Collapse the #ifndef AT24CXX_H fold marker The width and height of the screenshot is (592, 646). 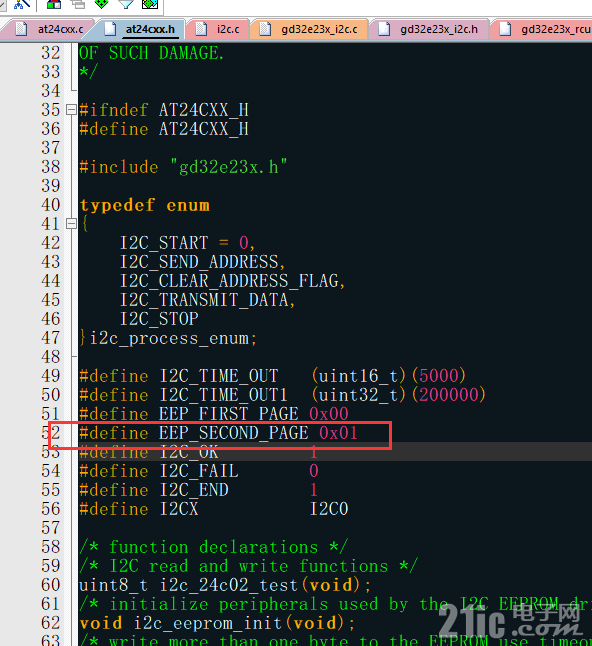click(71, 110)
